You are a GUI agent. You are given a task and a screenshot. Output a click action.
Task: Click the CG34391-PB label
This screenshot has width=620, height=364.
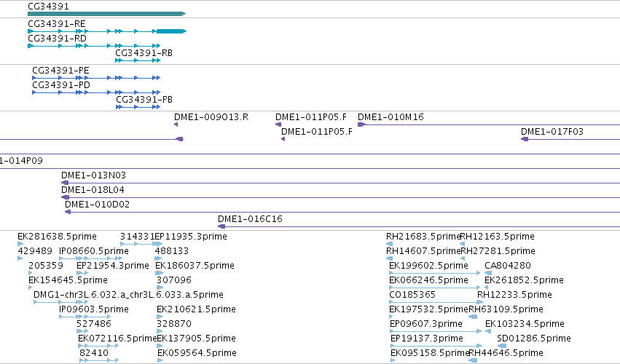[144, 100]
